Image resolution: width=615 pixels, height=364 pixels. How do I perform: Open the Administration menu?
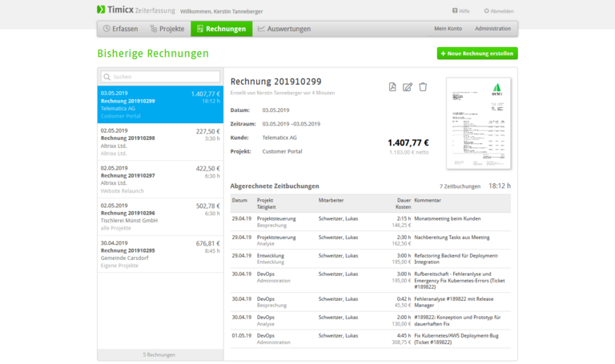pyautogui.click(x=492, y=29)
